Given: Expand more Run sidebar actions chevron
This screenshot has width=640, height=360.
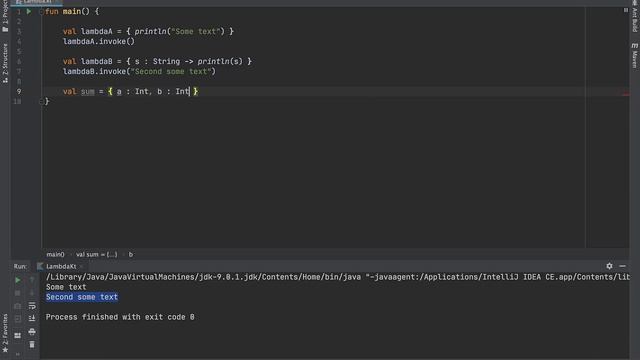Looking at the screenshot, I should tap(18, 354).
